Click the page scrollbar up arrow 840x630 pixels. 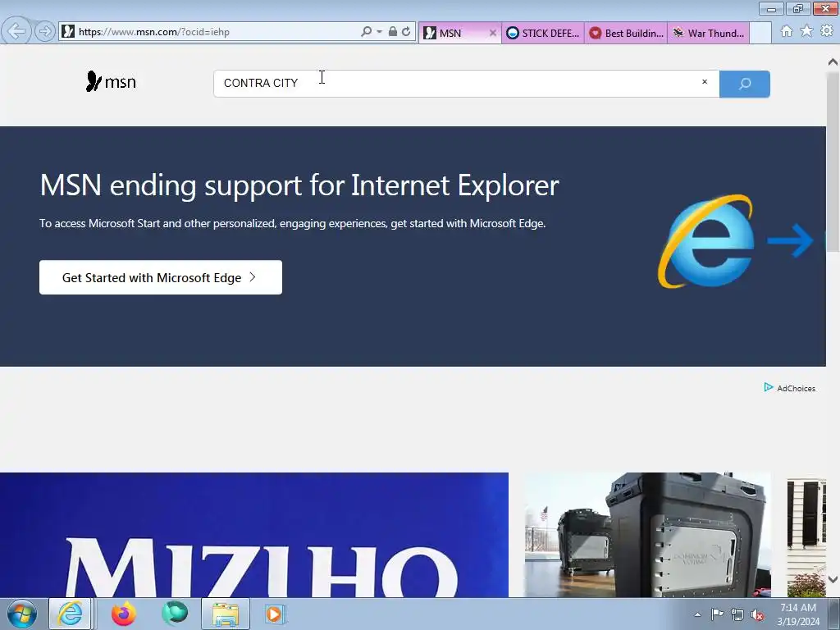pos(833,62)
